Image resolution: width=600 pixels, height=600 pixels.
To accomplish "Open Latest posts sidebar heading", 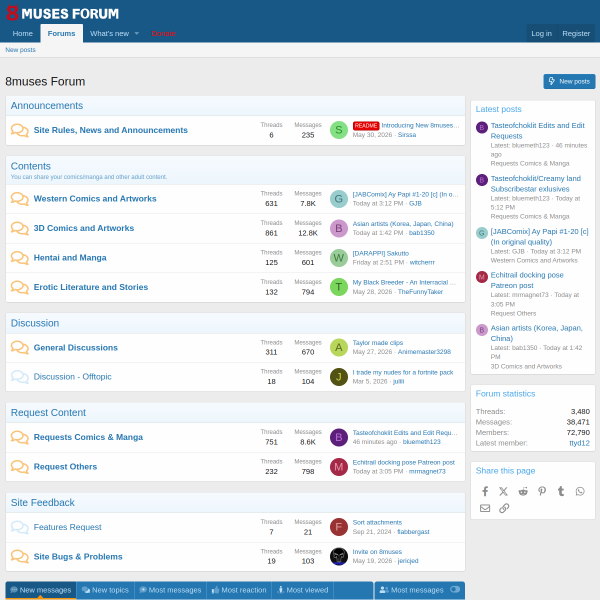I will click(498, 109).
